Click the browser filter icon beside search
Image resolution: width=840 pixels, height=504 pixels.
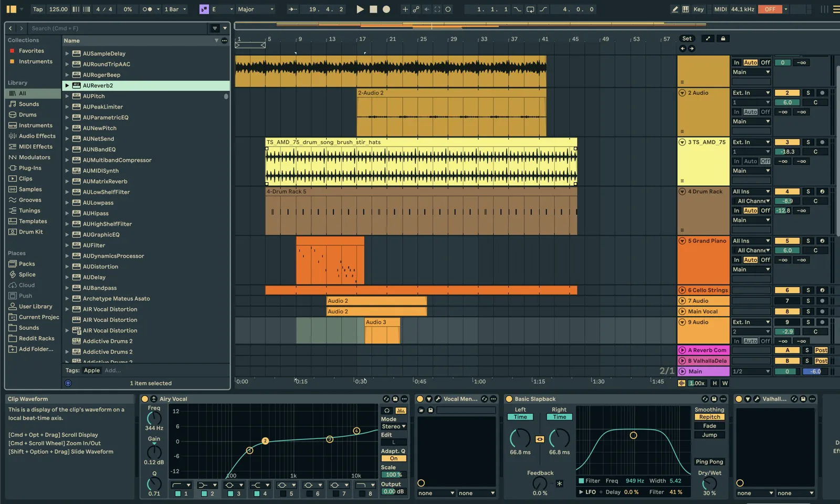(215, 28)
